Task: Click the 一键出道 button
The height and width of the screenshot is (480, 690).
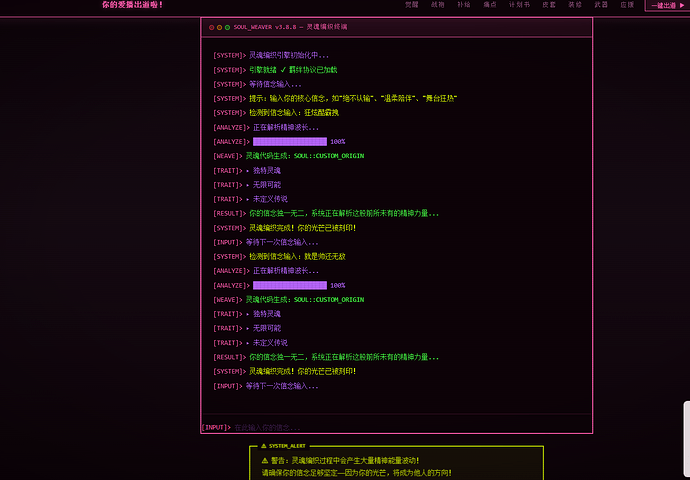Action: point(667,5)
